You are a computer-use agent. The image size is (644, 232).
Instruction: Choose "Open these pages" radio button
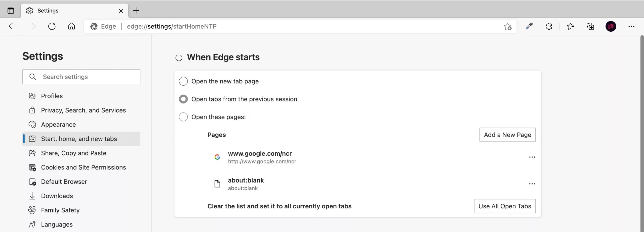click(183, 117)
